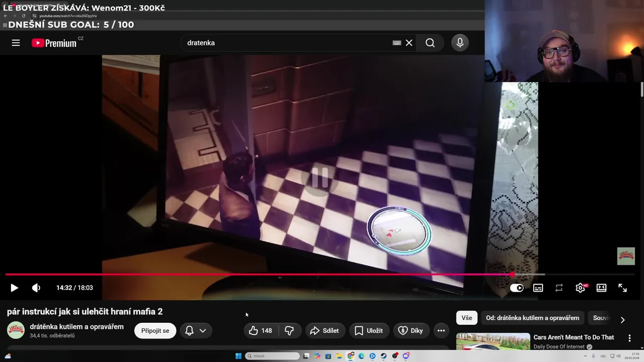Mute the video volume

click(x=36, y=288)
